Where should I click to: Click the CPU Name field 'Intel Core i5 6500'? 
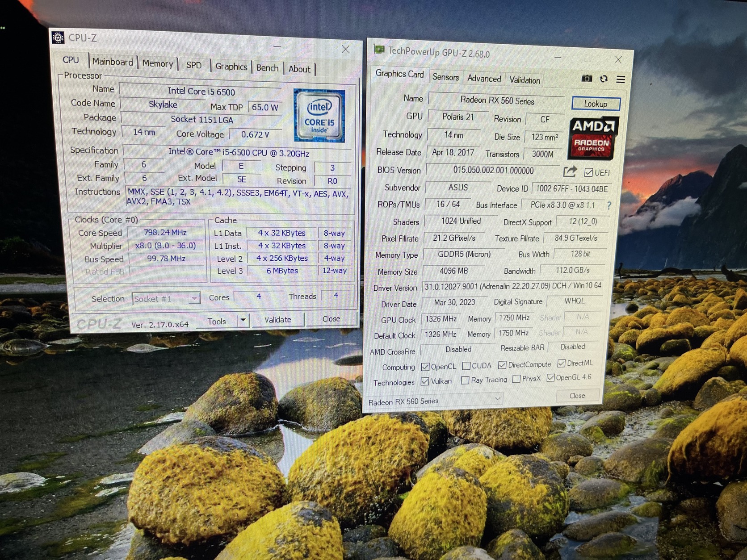pos(201,92)
